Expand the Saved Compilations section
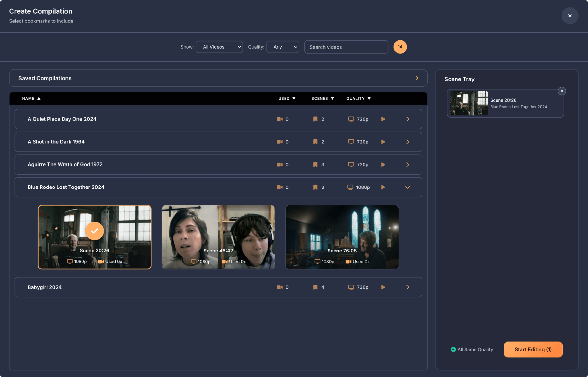The height and width of the screenshot is (377, 588). point(417,78)
